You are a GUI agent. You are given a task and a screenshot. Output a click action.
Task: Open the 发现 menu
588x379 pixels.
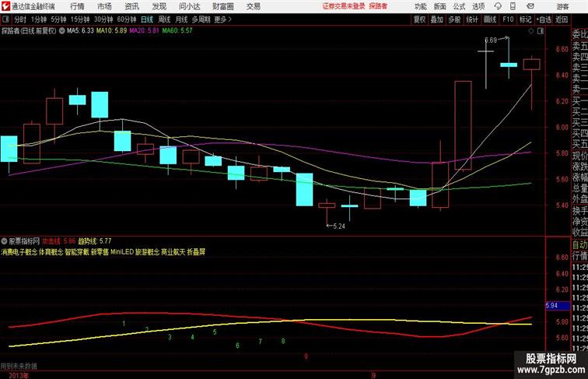tap(159, 6)
